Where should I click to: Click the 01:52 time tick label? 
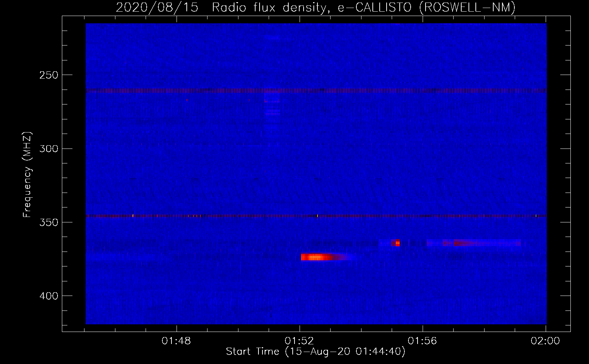[299, 341]
